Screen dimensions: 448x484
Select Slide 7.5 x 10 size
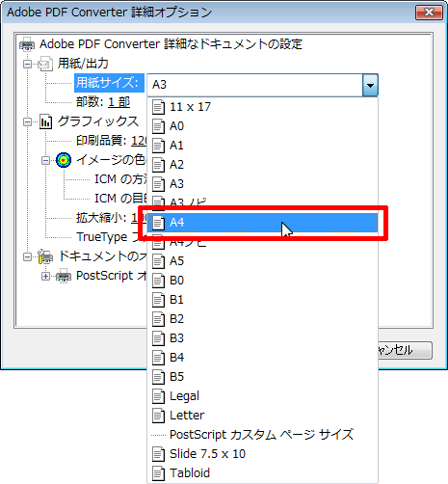pos(262,454)
